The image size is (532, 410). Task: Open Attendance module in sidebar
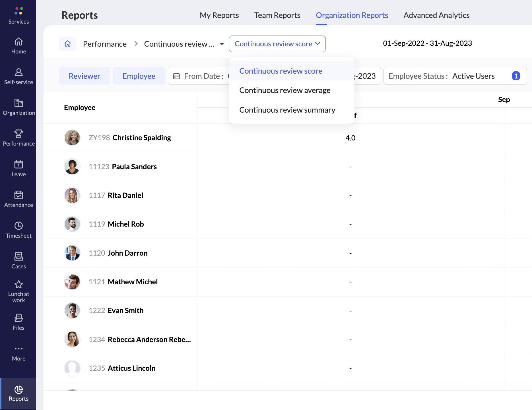[18, 199]
